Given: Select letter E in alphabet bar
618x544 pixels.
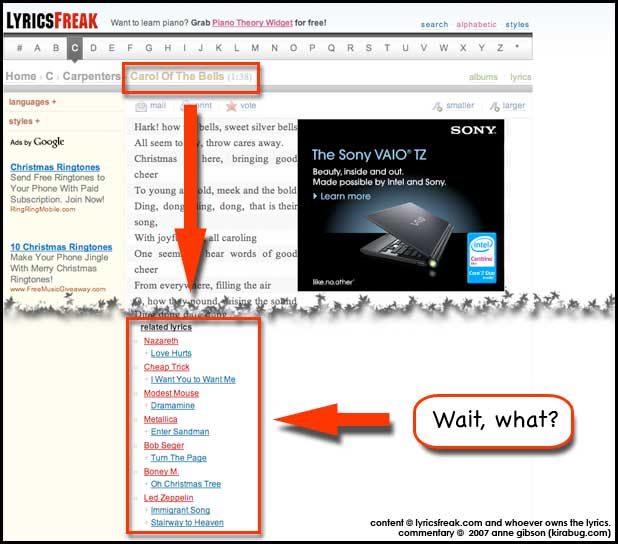Looking at the screenshot, I should (x=112, y=48).
